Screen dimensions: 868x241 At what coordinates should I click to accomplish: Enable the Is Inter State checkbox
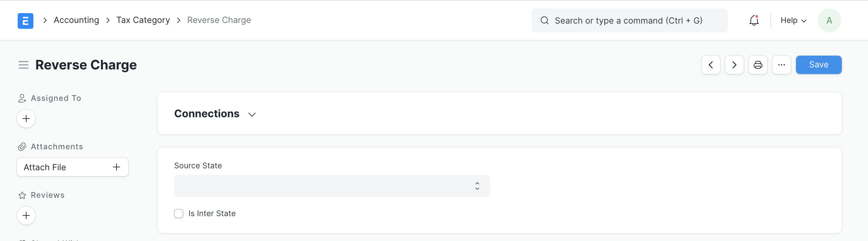179,213
